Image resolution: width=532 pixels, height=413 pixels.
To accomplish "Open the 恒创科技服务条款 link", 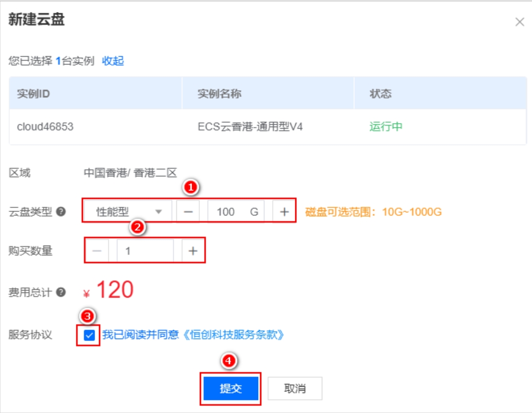I will pos(234,335).
